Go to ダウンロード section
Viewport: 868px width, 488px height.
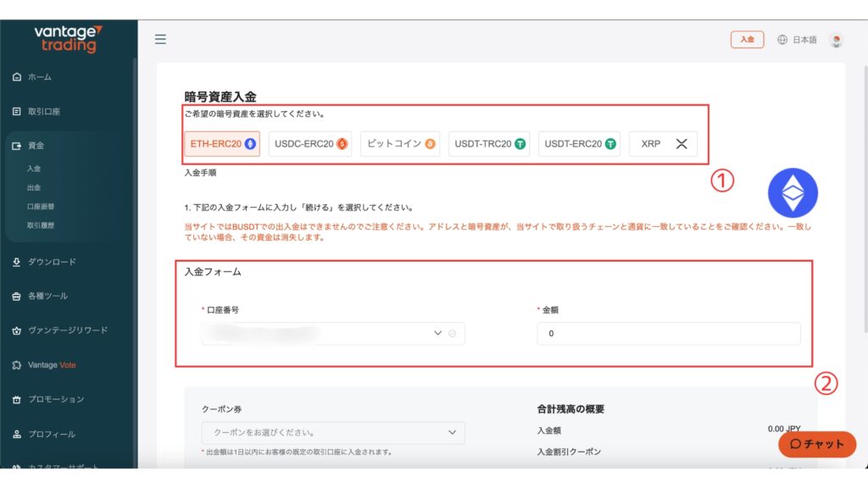(x=52, y=262)
